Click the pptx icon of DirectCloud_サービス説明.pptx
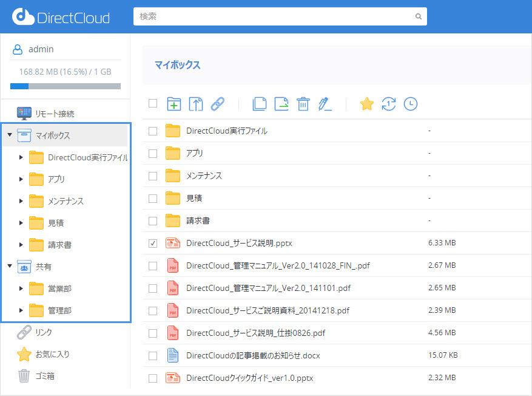This screenshot has height=396, width=532. pos(173,243)
